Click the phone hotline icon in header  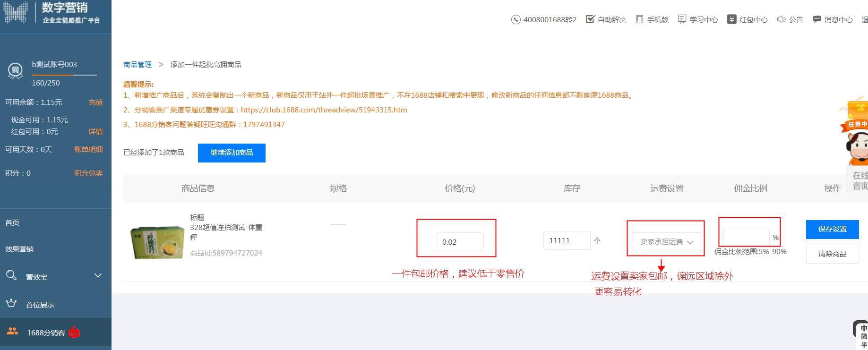tap(516, 19)
